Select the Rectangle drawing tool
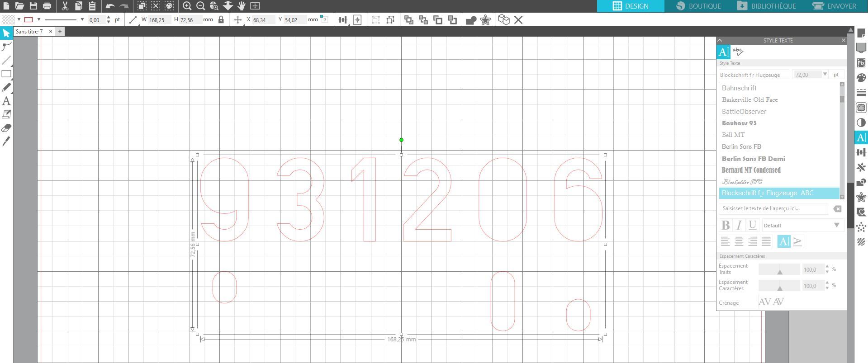This screenshot has width=868, height=363. [x=6, y=74]
